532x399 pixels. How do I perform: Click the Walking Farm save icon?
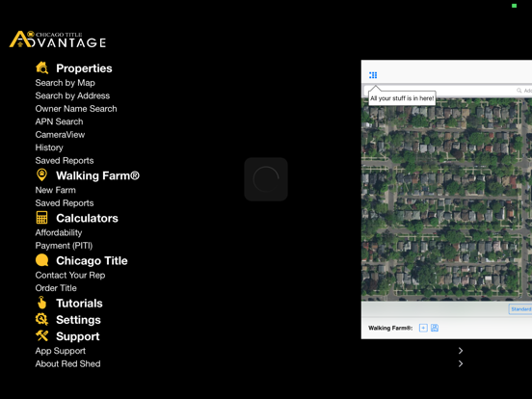point(435,328)
